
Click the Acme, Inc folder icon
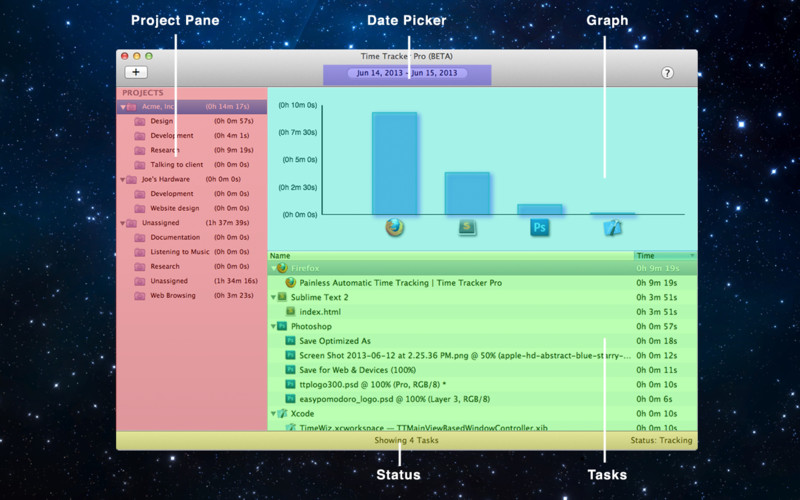click(131, 107)
